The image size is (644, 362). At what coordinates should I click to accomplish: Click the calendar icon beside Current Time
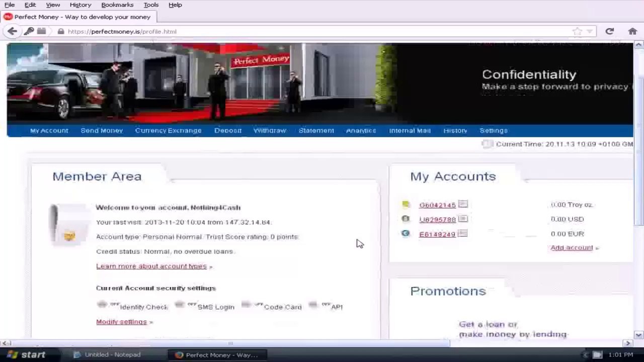487,144
